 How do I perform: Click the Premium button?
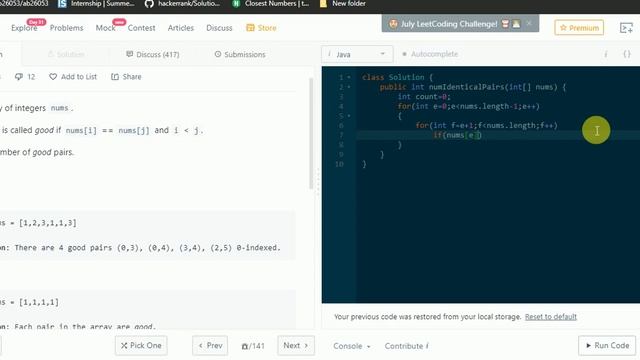point(579,28)
